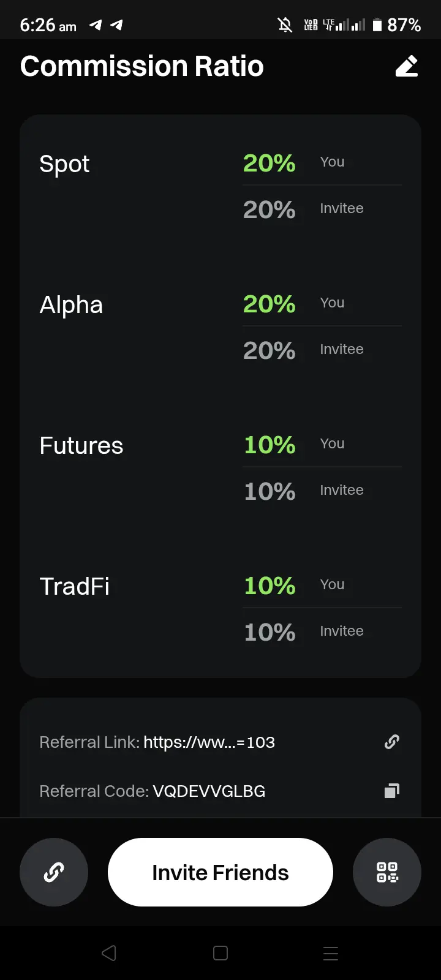Tap the battery indicator icon in the status bar

[377, 25]
